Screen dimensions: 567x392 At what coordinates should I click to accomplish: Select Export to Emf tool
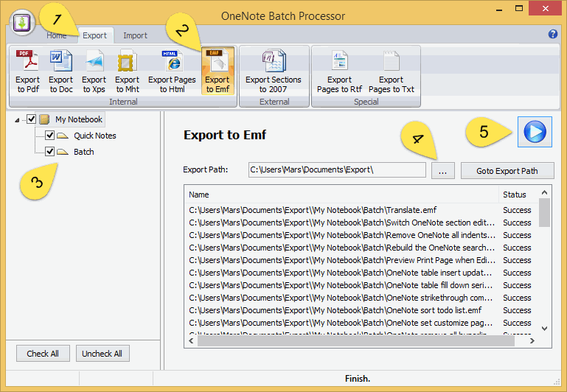(x=218, y=71)
